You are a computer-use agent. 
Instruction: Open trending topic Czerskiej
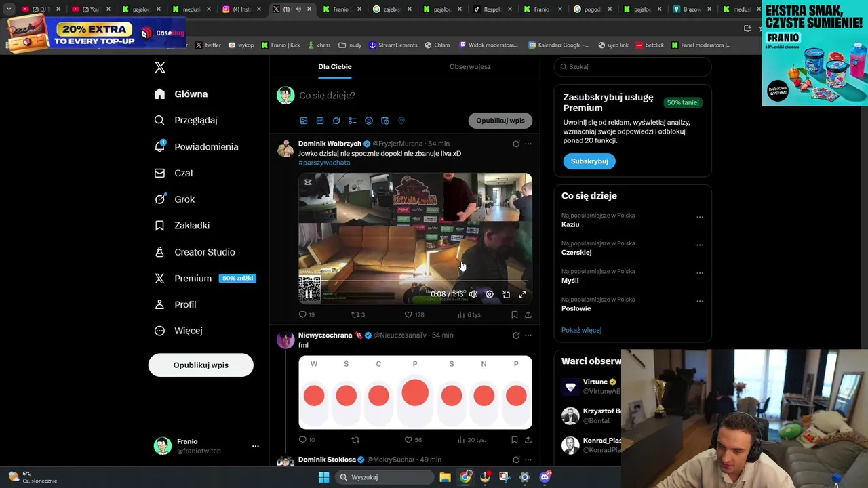[x=576, y=252]
